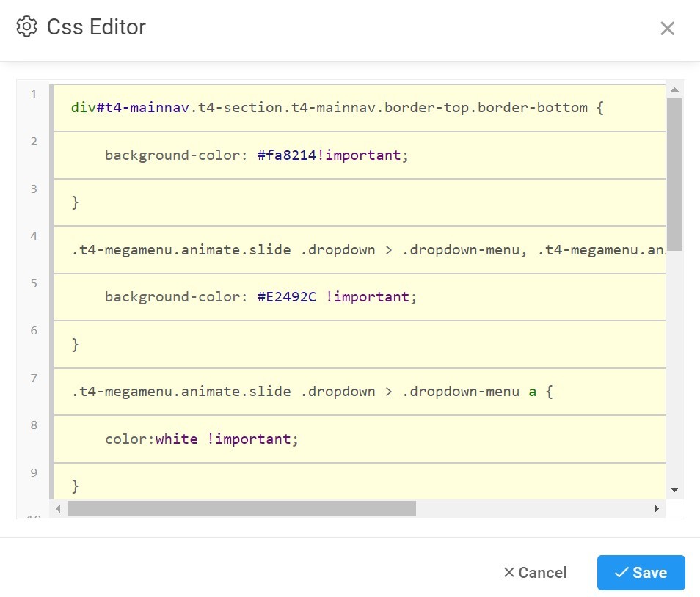Click the #fa8214 color value

(x=286, y=155)
